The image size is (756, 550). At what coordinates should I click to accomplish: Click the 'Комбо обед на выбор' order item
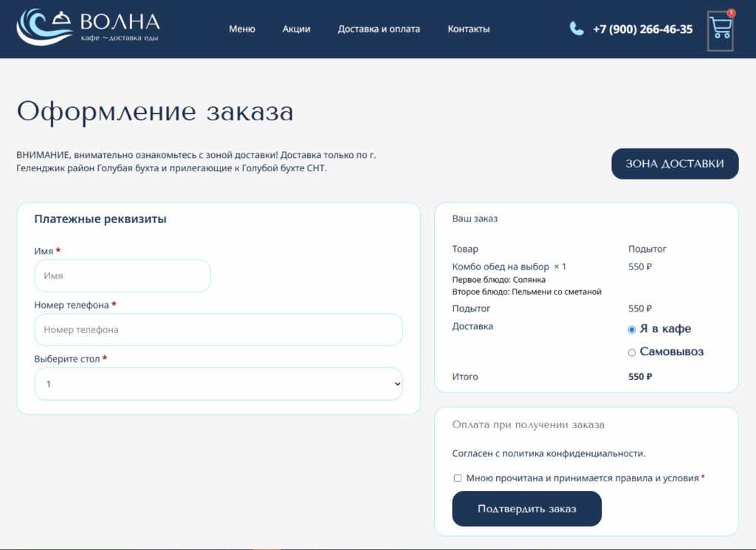click(501, 267)
